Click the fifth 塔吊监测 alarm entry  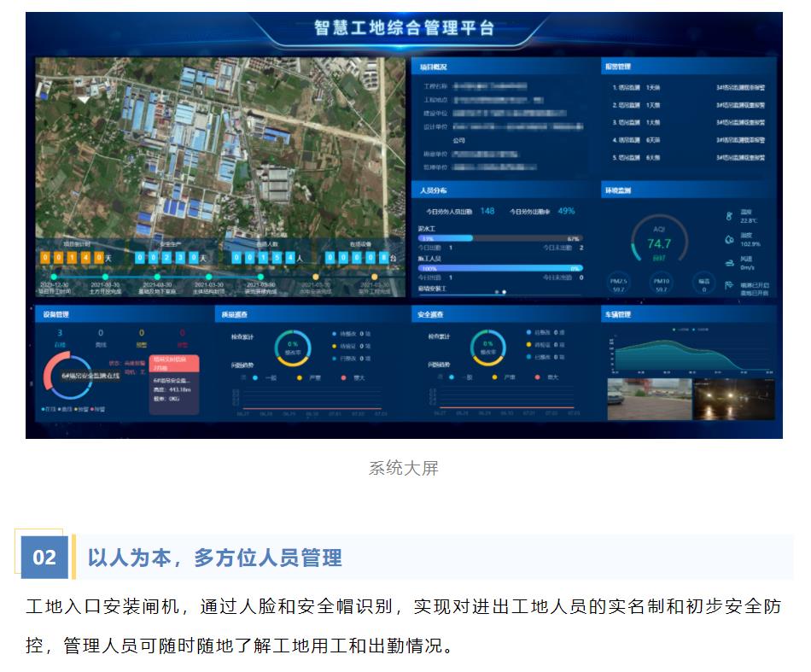click(x=633, y=159)
